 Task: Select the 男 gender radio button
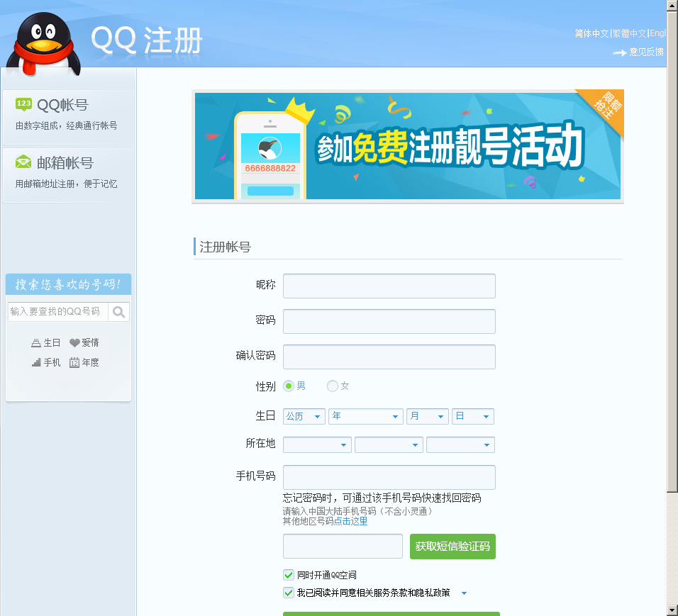click(x=289, y=386)
